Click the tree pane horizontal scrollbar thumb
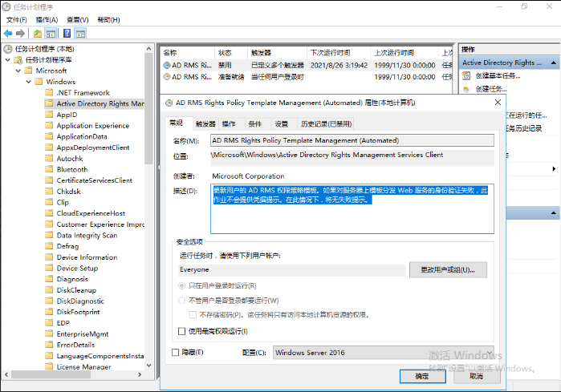Image resolution: width=561 pixels, height=392 pixels. (51, 374)
